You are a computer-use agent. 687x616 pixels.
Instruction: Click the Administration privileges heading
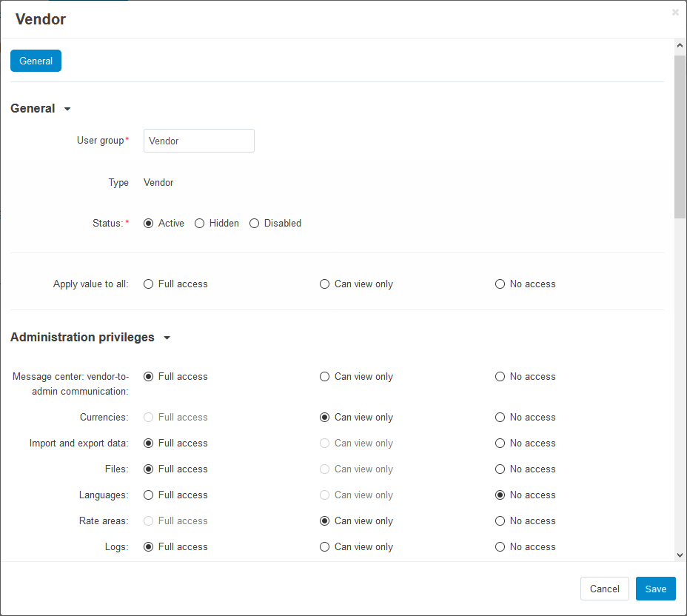click(x=82, y=337)
